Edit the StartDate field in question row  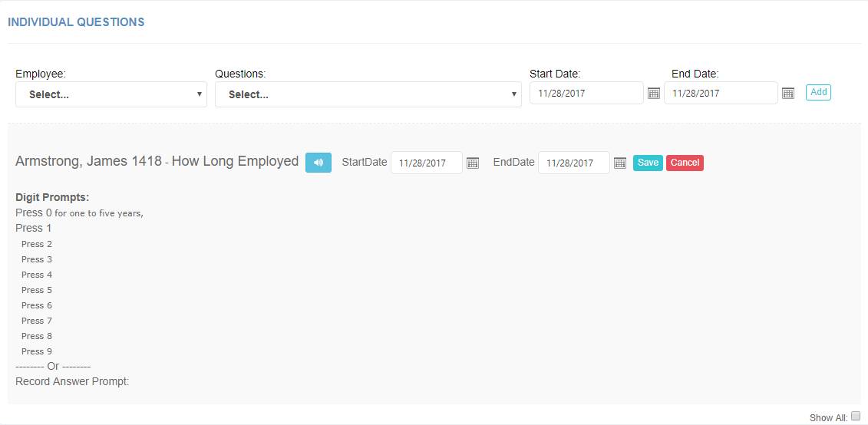coord(427,163)
